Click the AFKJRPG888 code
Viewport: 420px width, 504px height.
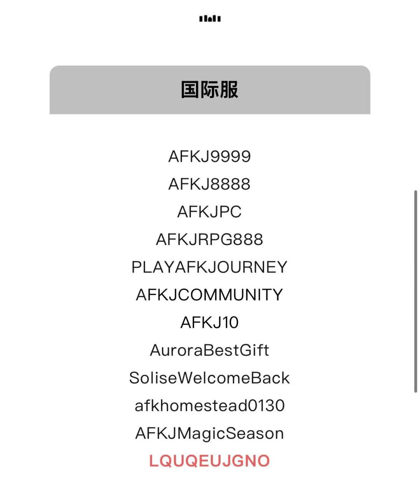pos(210,240)
